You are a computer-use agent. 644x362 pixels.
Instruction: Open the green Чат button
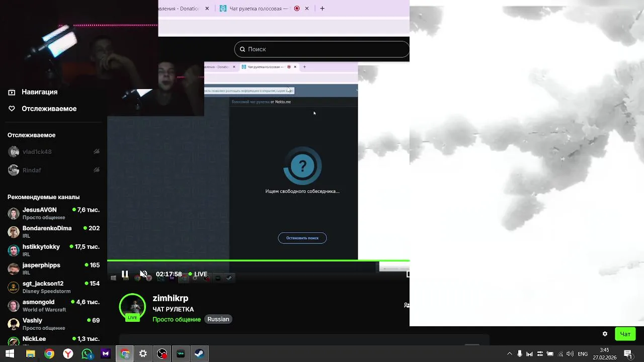click(x=625, y=334)
